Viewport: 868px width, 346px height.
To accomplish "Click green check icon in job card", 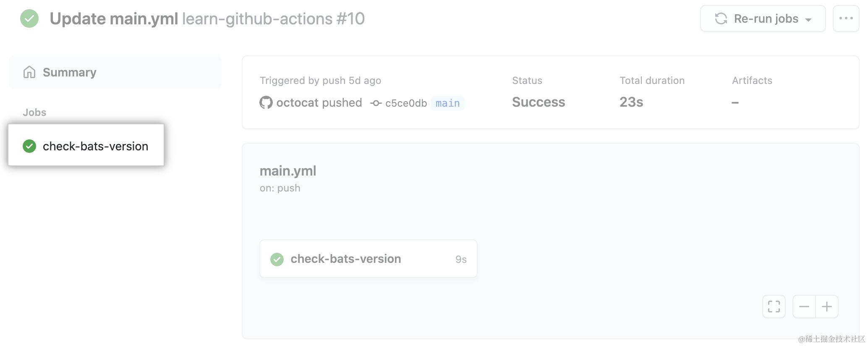I will pyautogui.click(x=277, y=259).
